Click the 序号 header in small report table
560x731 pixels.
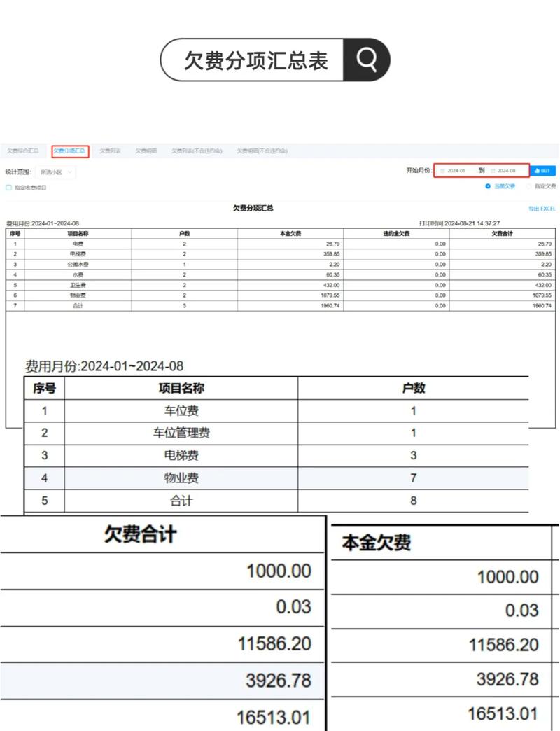(15, 234)
